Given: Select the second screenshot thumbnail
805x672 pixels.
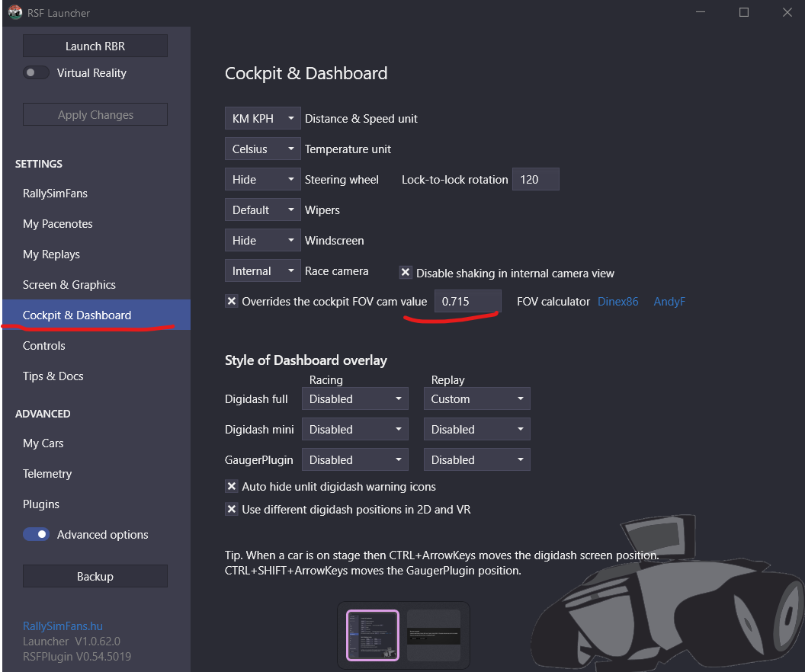Looking at the screenshot, I should 434,635.
